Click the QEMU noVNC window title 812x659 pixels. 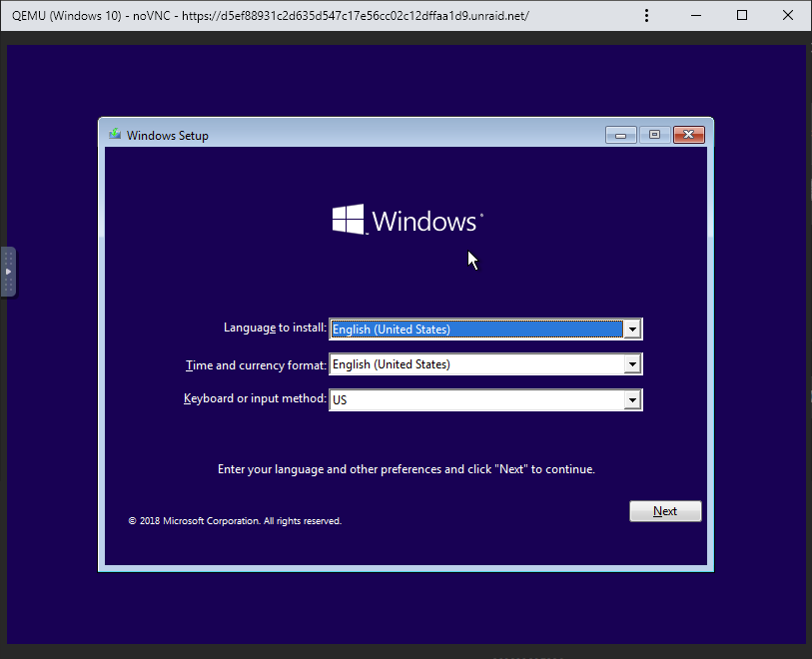click(x=270, y=16)
